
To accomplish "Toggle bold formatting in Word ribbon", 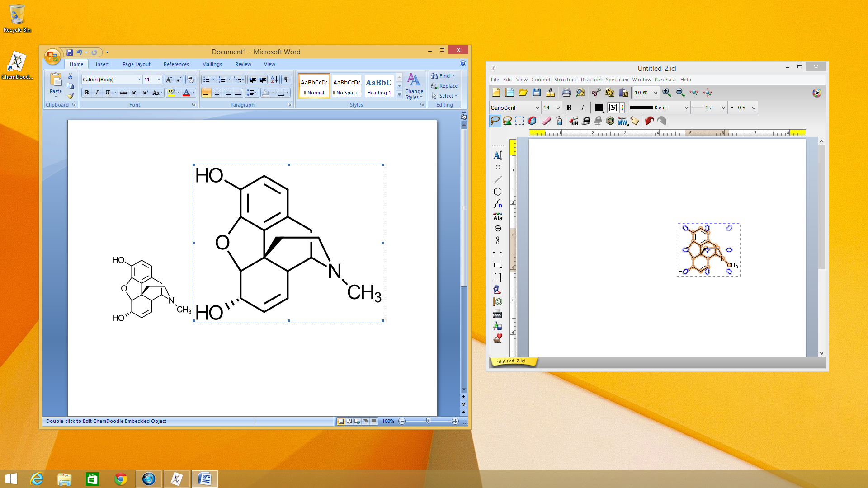I will point(85,92).
